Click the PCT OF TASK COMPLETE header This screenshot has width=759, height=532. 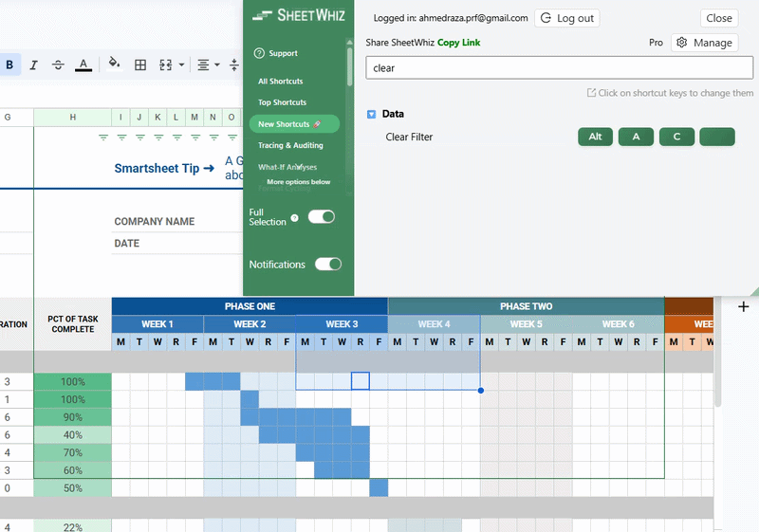pyautogui.click(x=73, y=324)
